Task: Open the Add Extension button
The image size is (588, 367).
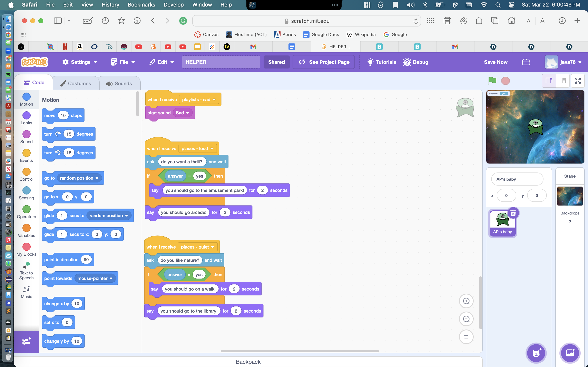Action: (26, 342)
